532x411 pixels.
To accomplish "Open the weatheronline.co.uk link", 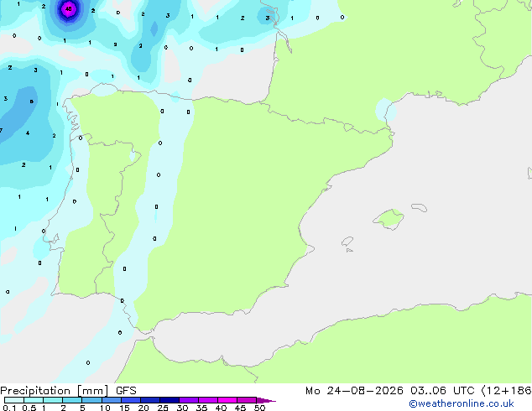I will [x=462, y=403].
